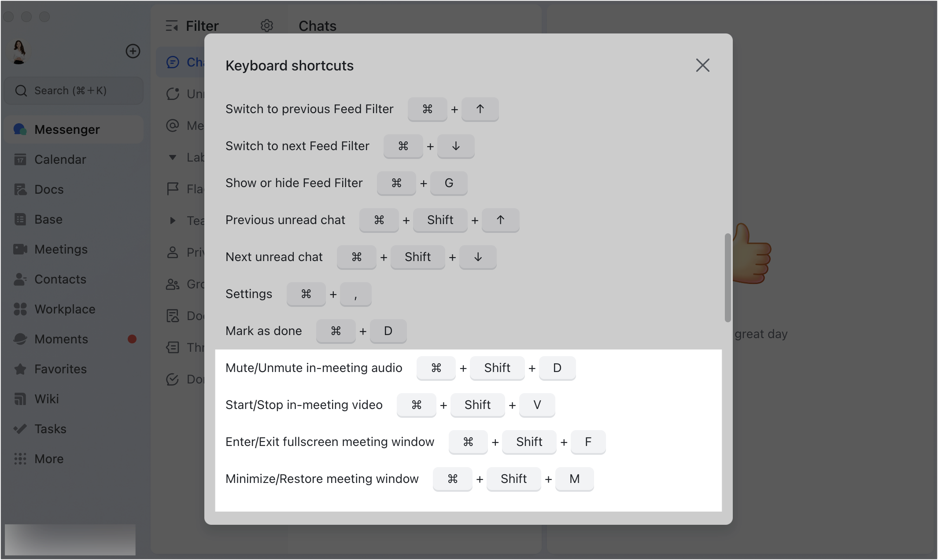Open the More menu in the sidebar
Screen dimensions: 938x560
[x=48, y=459]
